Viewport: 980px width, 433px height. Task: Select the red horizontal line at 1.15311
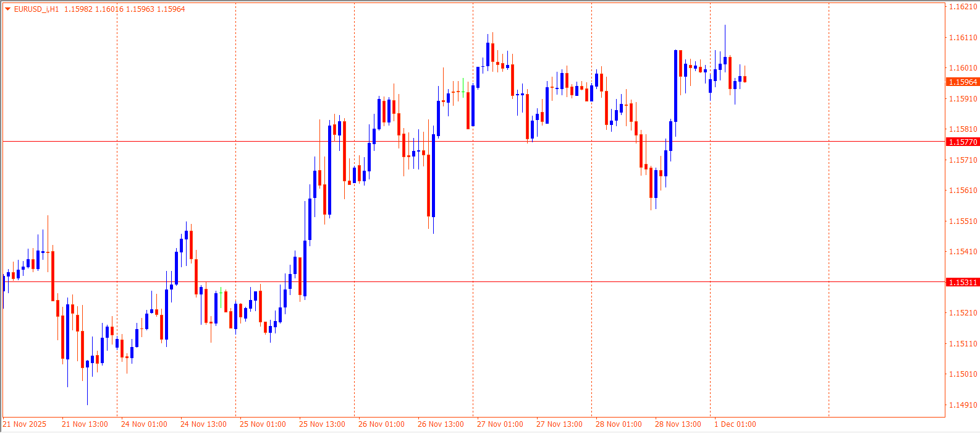(474, 282)
